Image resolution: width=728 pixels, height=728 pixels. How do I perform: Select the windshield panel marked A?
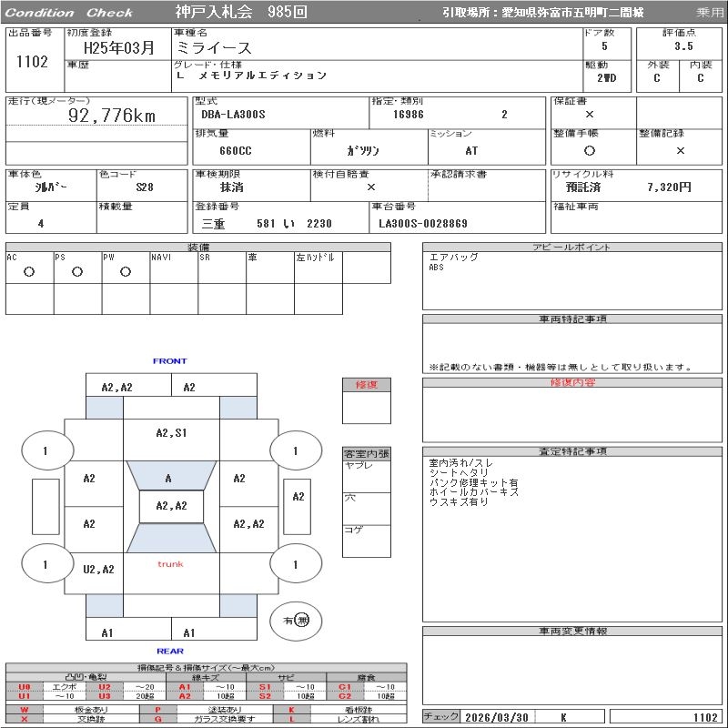point(168,478)
